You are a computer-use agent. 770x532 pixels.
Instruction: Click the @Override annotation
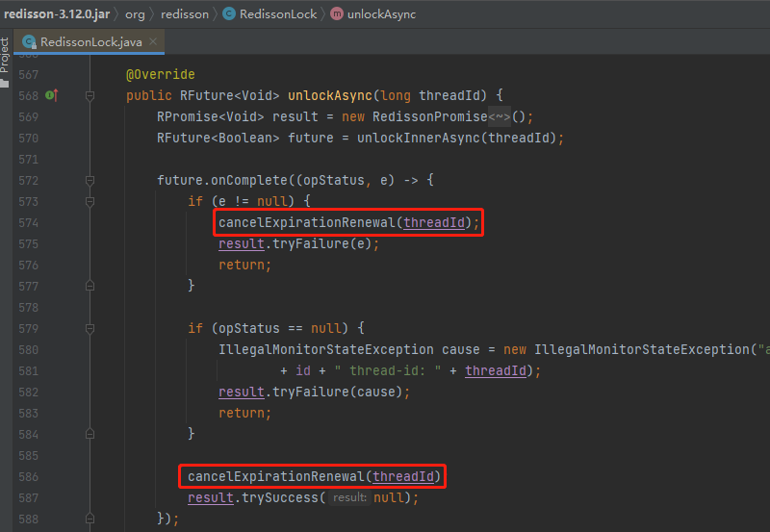(161, 75)
